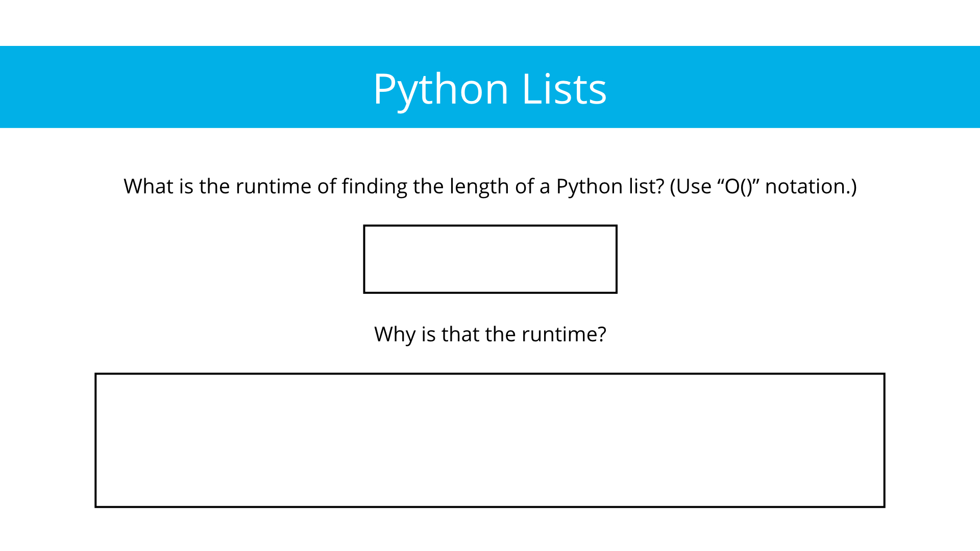The height and width of the screenshot is (551, 980).
Task: Click the blue banner right of "Lists"
Action: [x=791, y=87]
